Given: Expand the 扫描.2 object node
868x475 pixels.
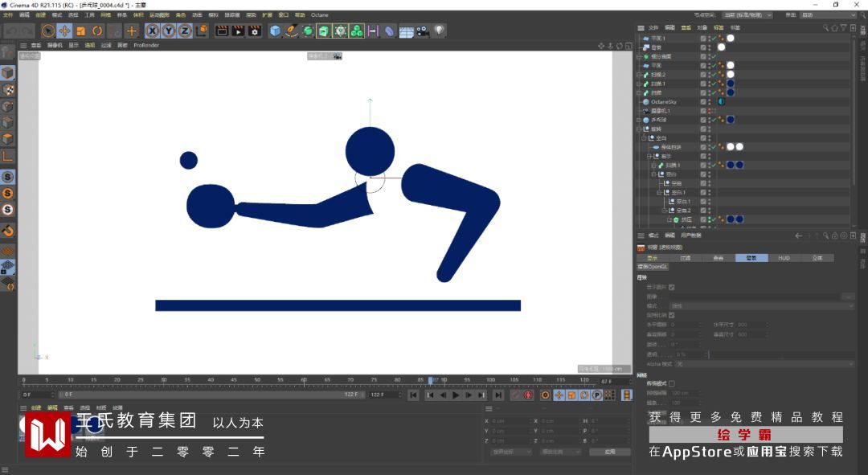Looking at the screenshot, I should pyautogui.click(x=640, y=75).
